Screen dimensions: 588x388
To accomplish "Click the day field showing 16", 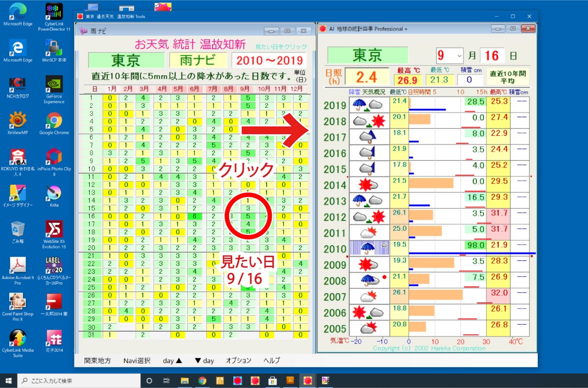I will click(492, 56).
